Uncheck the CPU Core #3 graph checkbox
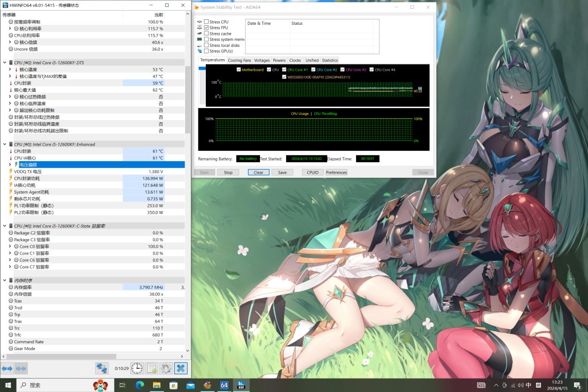Image resolution: width=588 pixels, height=392 pixels. (342, 70)
